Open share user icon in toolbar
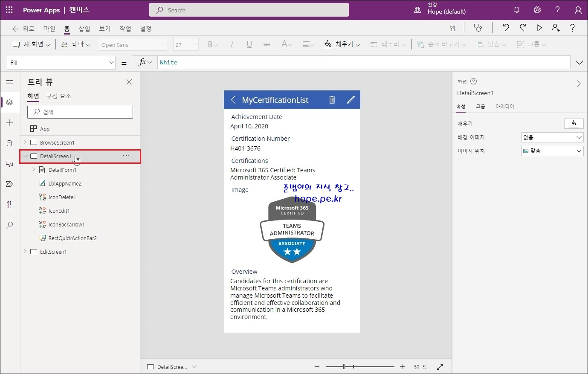The image size is (588, 374). [556, 28]
